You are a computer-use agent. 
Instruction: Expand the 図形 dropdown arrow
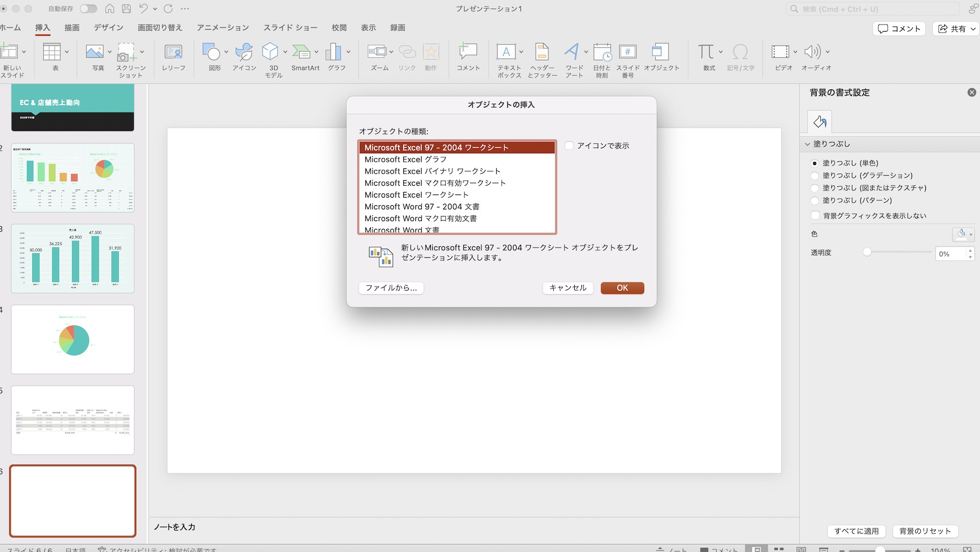[x=226, y=52]
